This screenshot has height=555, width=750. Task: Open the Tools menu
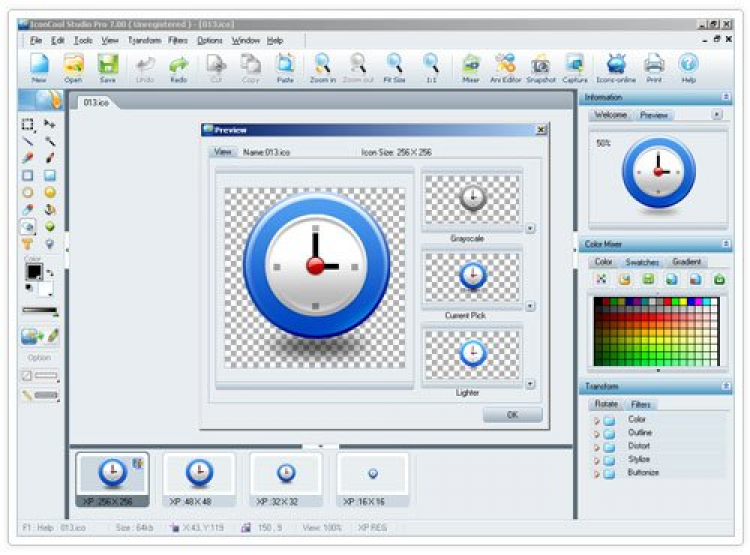tap(83, 41)
